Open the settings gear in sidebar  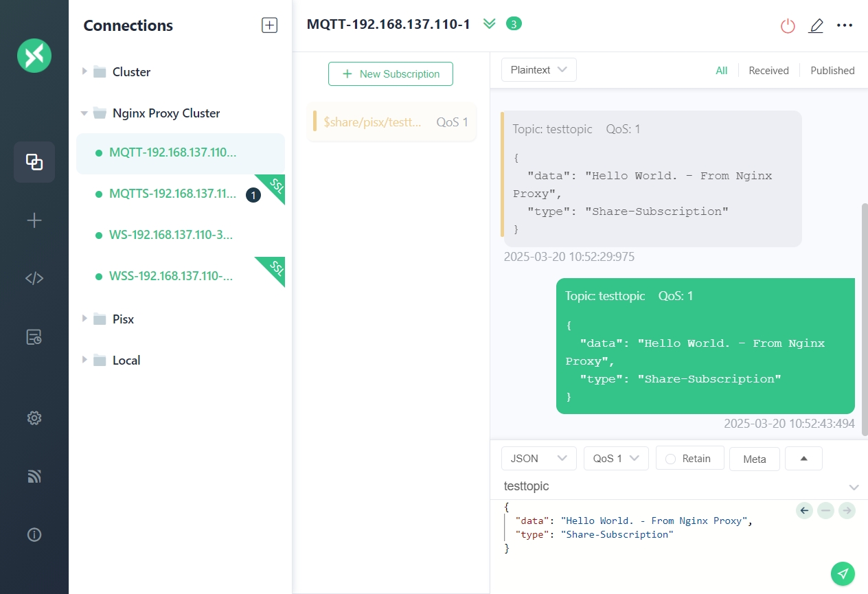point(34,418)
